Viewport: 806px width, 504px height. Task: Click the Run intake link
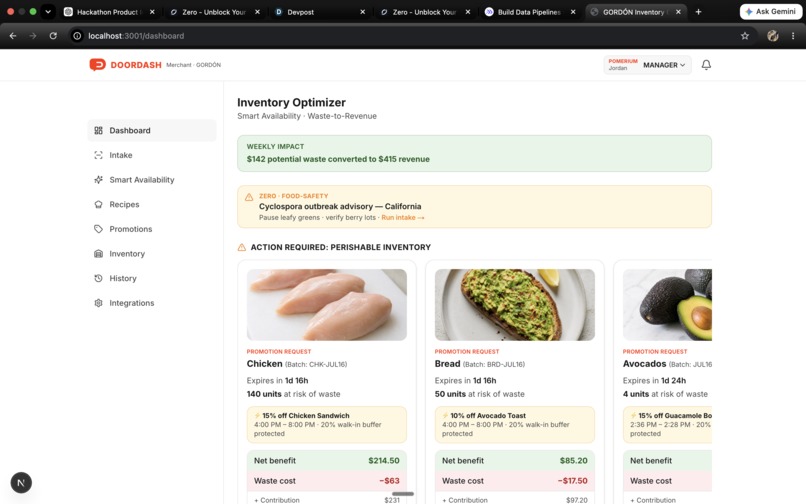point(402,218)
